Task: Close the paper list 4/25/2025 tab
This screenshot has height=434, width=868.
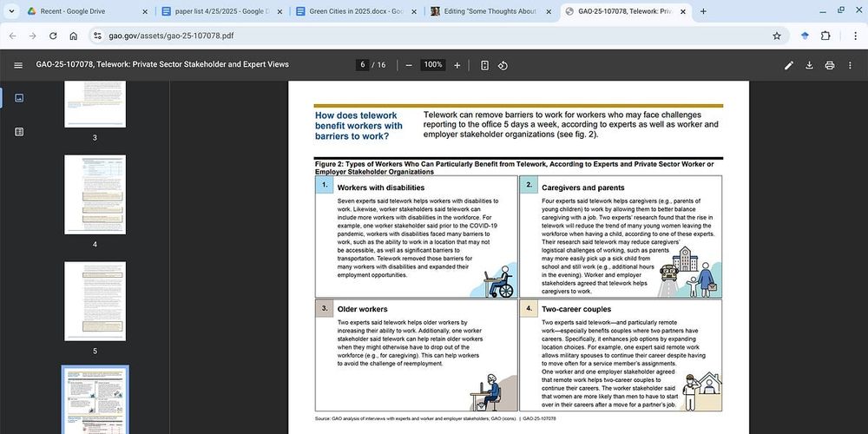Action: coord(279,11)
